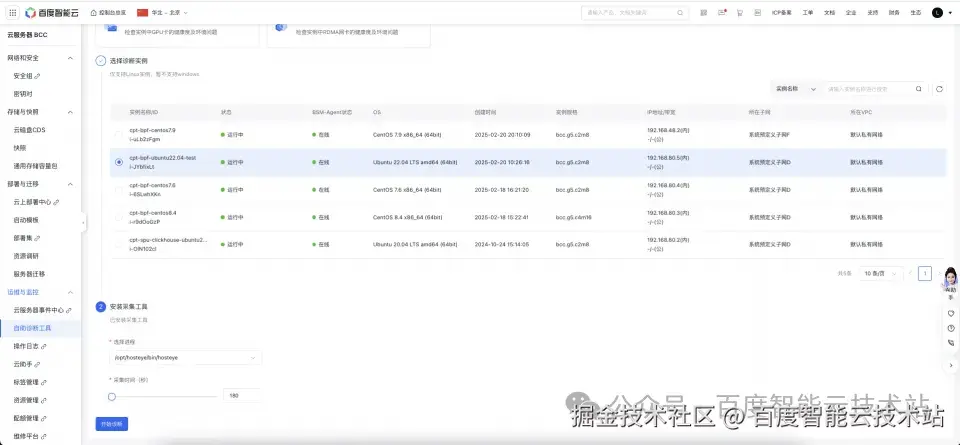Open 企业 in top navigation
This screenshot has height=445, width=960.
click(851, 12)
